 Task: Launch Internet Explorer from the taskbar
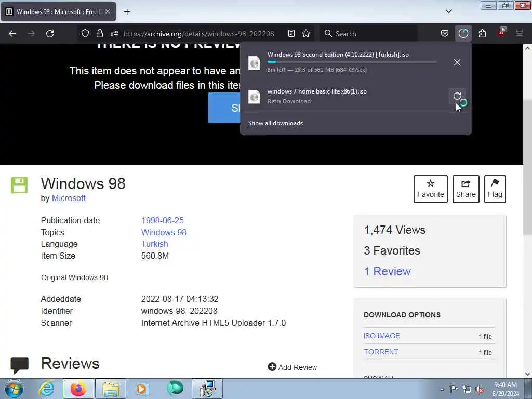coord(46,389)
